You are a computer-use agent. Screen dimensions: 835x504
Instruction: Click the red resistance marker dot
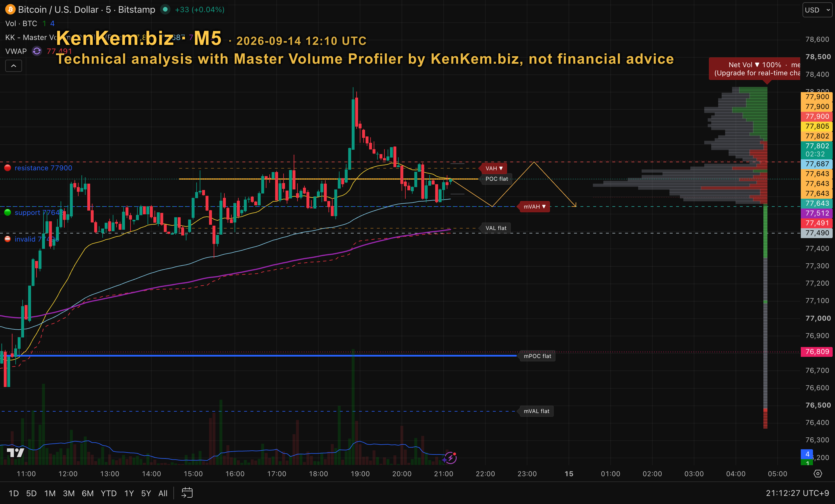(x=8, y=168)
